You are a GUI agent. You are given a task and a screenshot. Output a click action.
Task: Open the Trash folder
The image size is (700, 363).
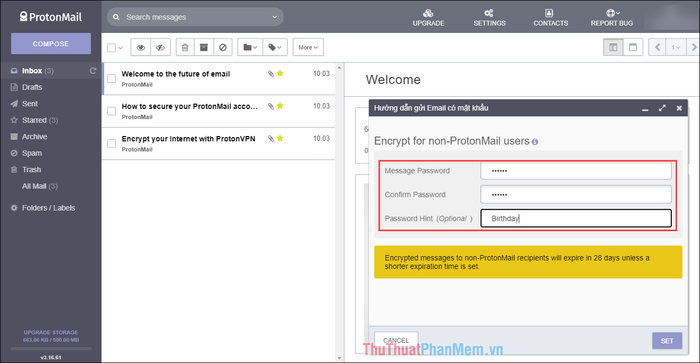coord(31,170)
